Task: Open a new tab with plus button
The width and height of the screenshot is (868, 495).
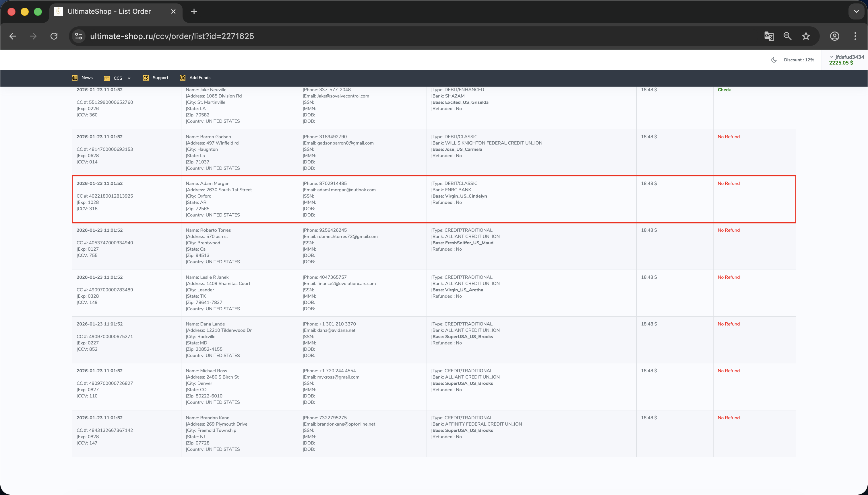Action: point(194,11)
